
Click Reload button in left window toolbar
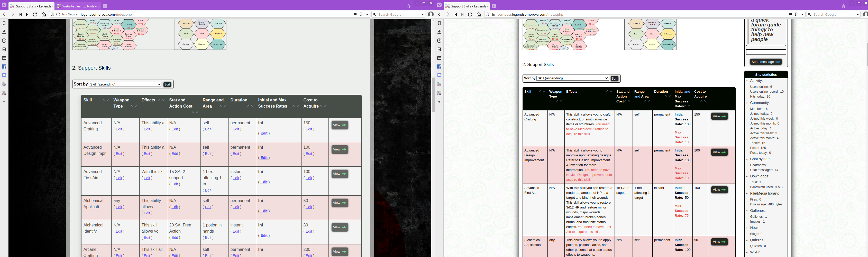pos(35,14)
